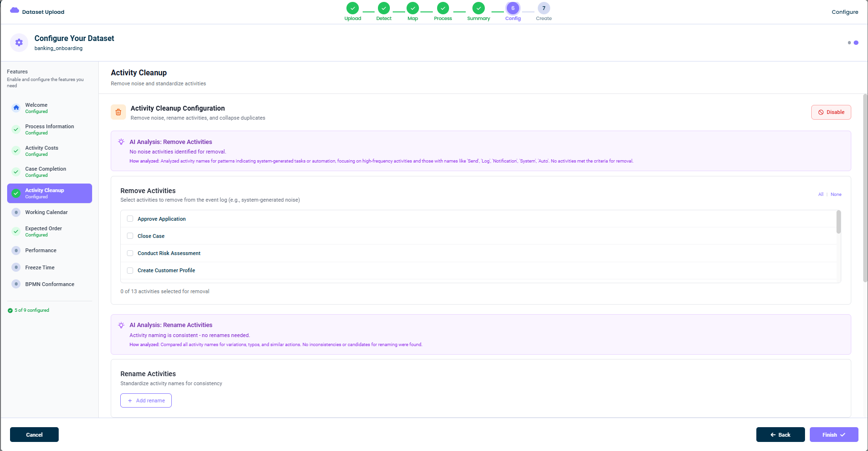Click the Welcome home icon in sidebar

16,108
